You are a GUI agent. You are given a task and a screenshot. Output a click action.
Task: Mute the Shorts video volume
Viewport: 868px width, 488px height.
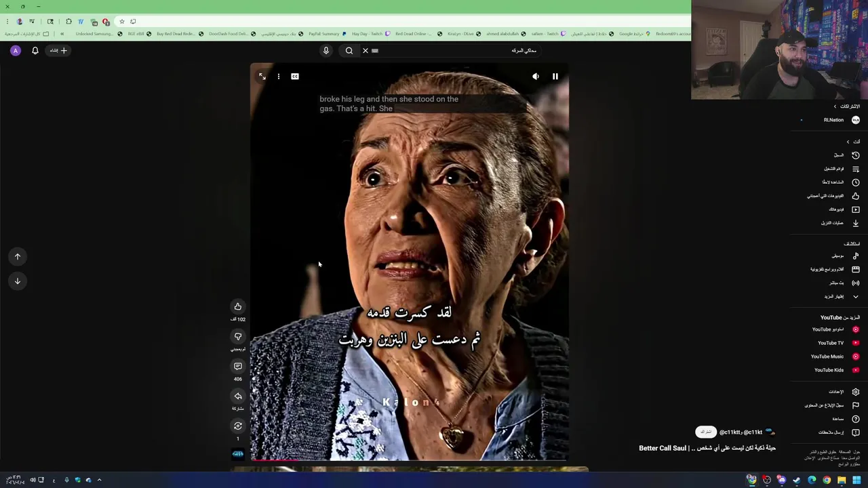536,77
